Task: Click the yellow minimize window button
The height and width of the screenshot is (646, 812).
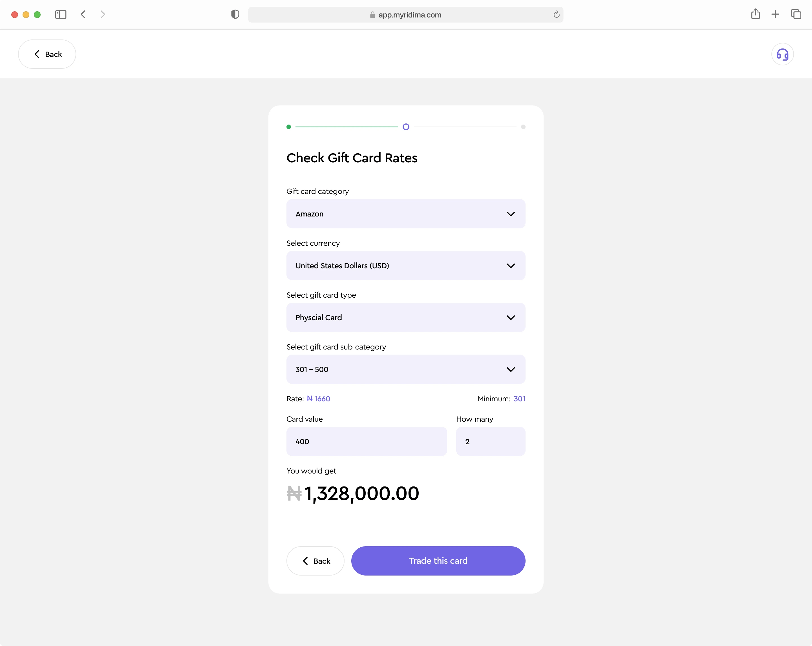Action: [x=26, y=15]
